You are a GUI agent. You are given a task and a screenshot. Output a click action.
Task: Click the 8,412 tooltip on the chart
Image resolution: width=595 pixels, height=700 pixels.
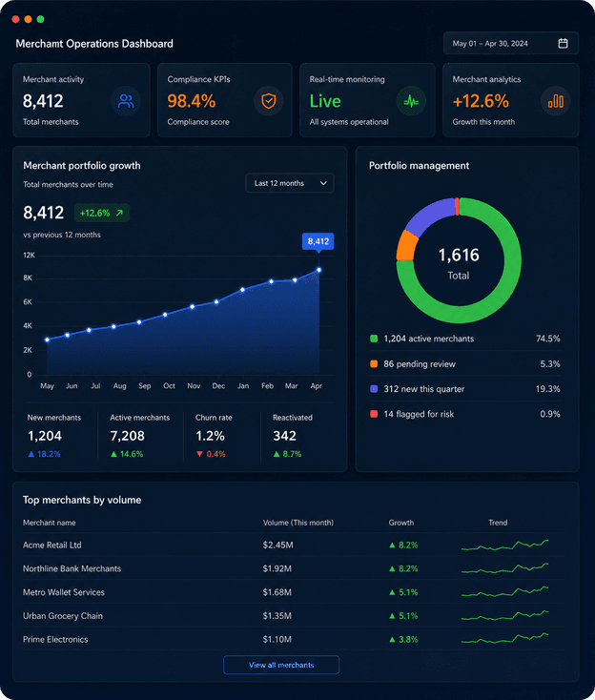point(318,241)
